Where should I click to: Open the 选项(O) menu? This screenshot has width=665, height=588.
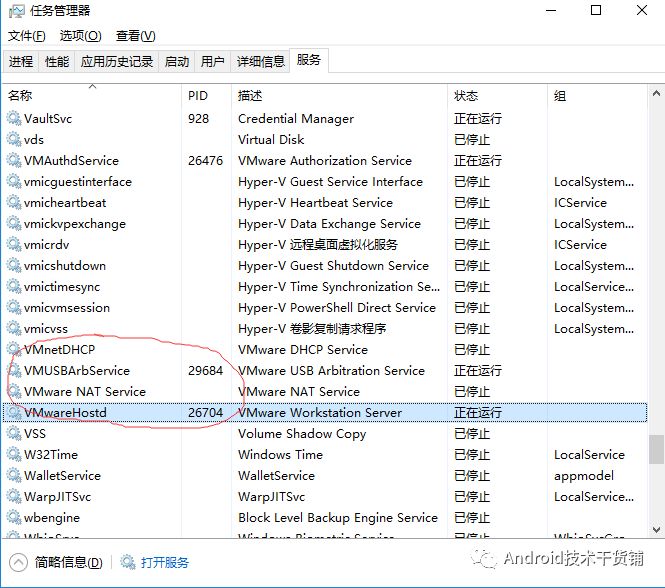pyautogui.click(x=81, y=36)
